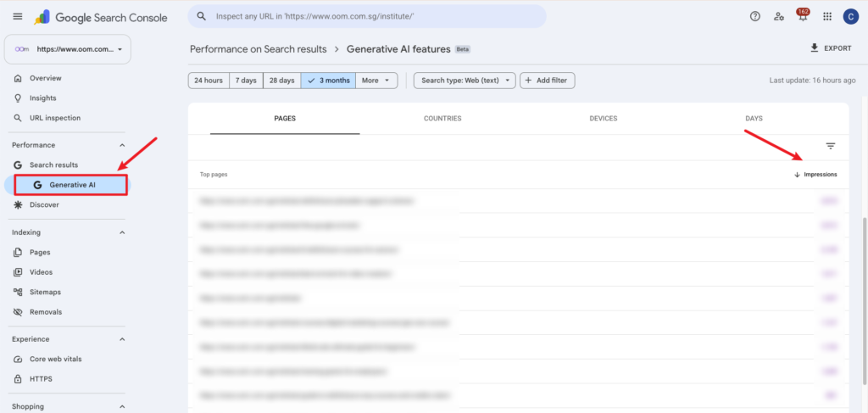
Task: Click the EXPORT button
Action: coord(831,48)
